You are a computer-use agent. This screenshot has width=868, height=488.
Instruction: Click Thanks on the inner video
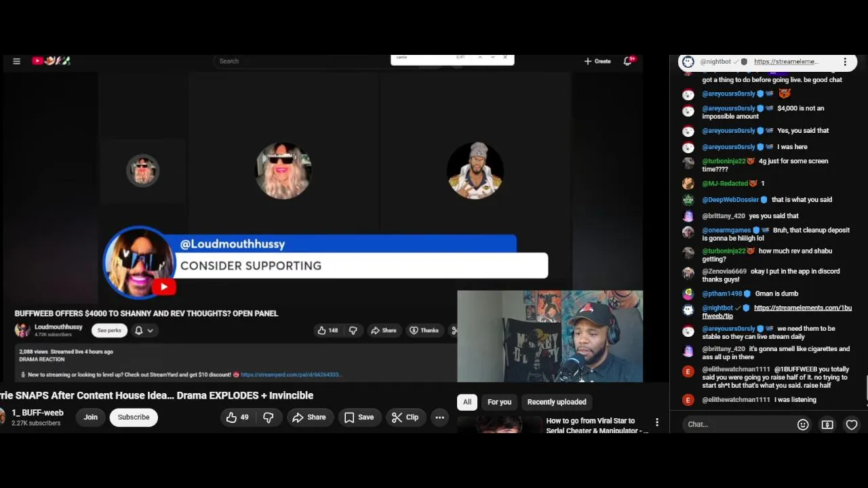click(x=424, y=331)
